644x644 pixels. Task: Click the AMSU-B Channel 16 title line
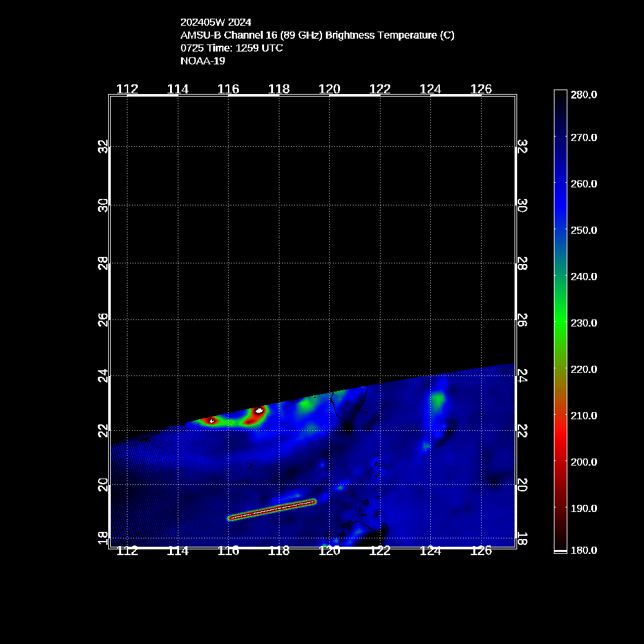(x=317, y=35)
